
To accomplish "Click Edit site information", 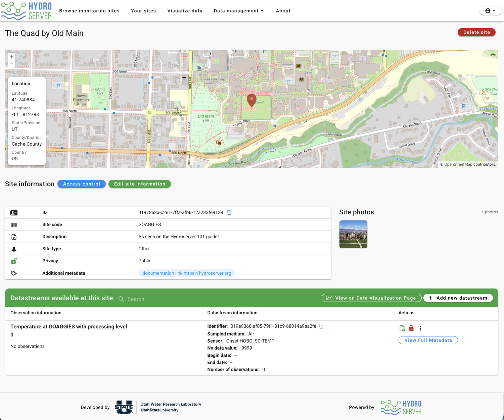I will [x=140, y=184].
